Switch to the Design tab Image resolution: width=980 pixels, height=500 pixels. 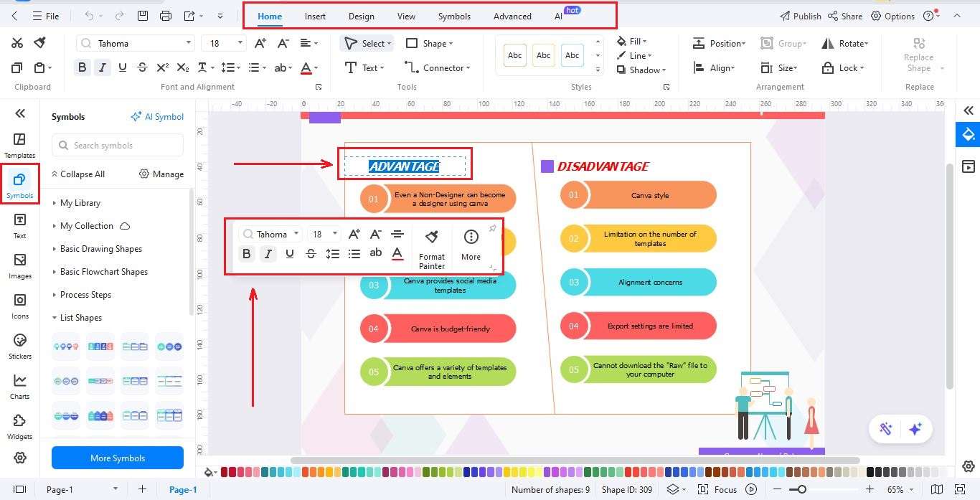(361, 16)
